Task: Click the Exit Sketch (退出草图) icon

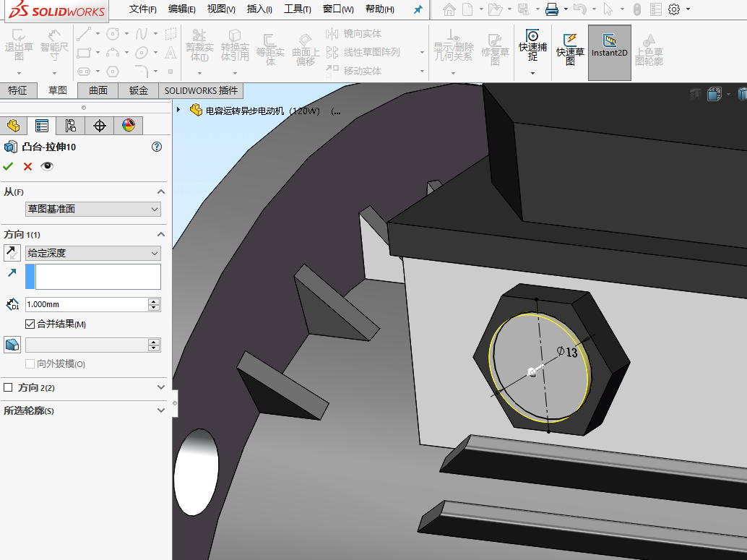Action: click(19, 46)
